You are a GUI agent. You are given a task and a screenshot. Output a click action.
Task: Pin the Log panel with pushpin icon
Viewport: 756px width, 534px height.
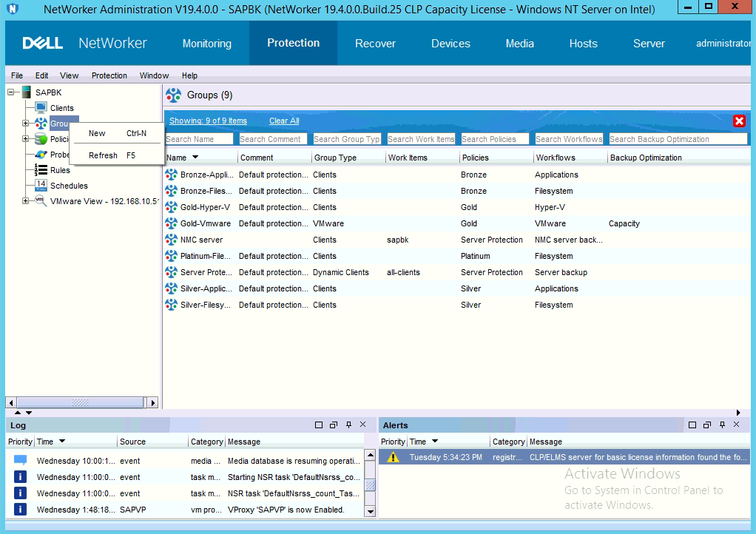coord(348,425)
